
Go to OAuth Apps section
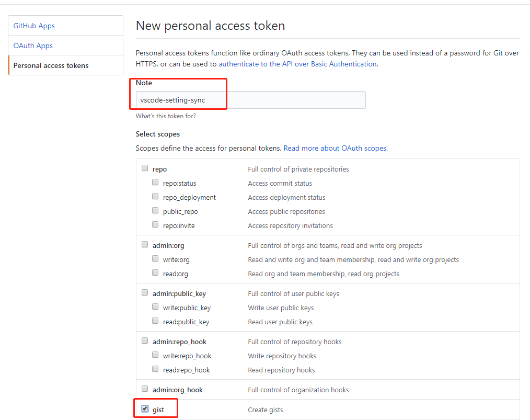click(x=33, y=46)
